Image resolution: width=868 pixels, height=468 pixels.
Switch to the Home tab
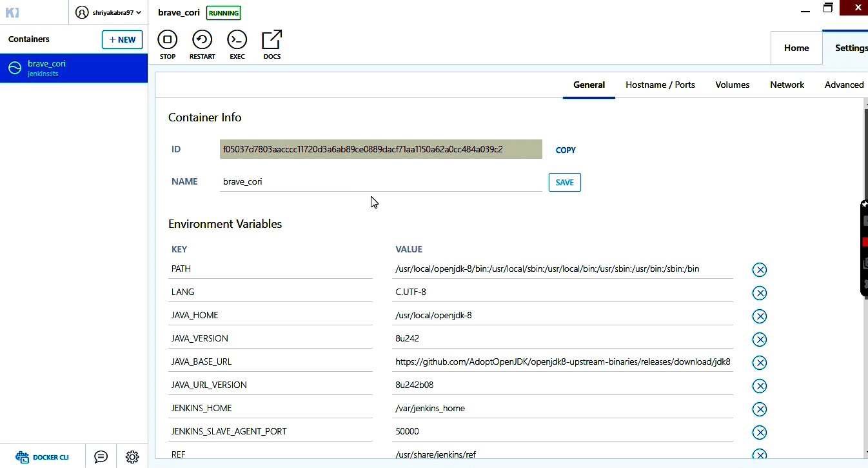[796, 48]
